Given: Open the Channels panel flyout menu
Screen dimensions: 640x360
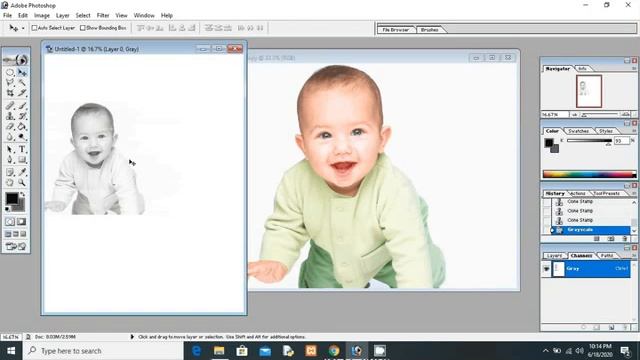Looking at the screenshot, I should click(x=634, y=256).
